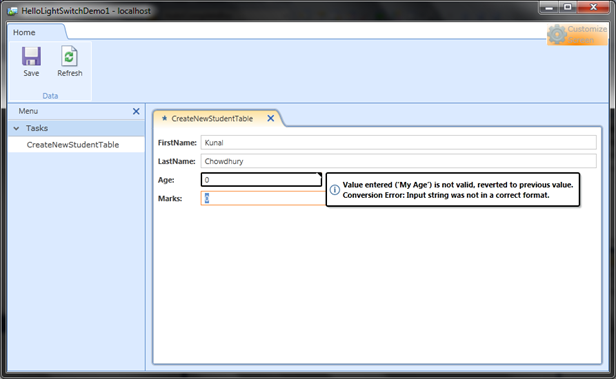
Task: Click into the Marks input field
Action: coord(263,198)
